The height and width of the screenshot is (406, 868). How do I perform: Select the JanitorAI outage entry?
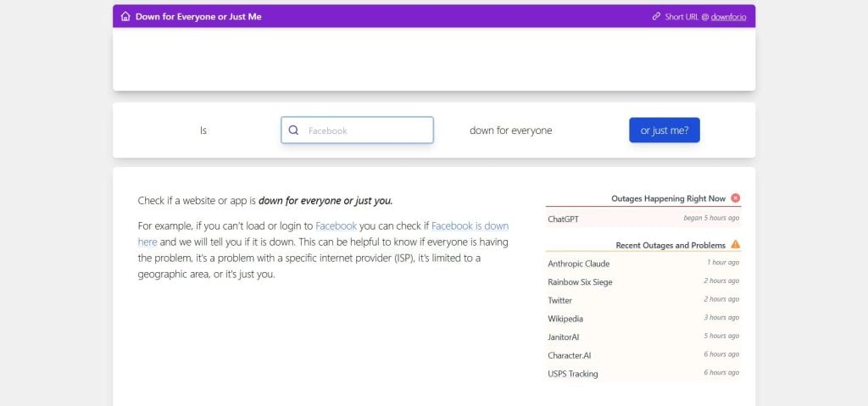[564, 337]
